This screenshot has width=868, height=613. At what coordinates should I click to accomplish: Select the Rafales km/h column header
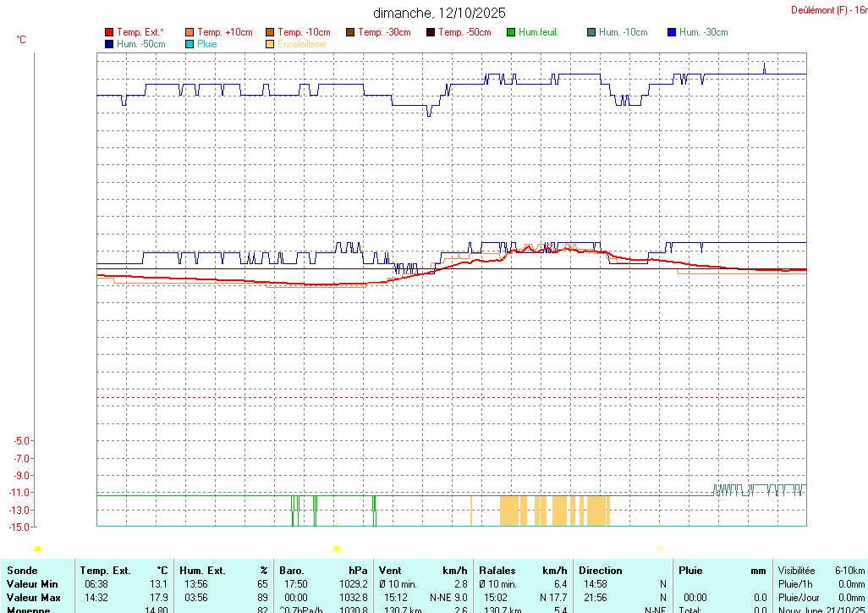(522, 571)
